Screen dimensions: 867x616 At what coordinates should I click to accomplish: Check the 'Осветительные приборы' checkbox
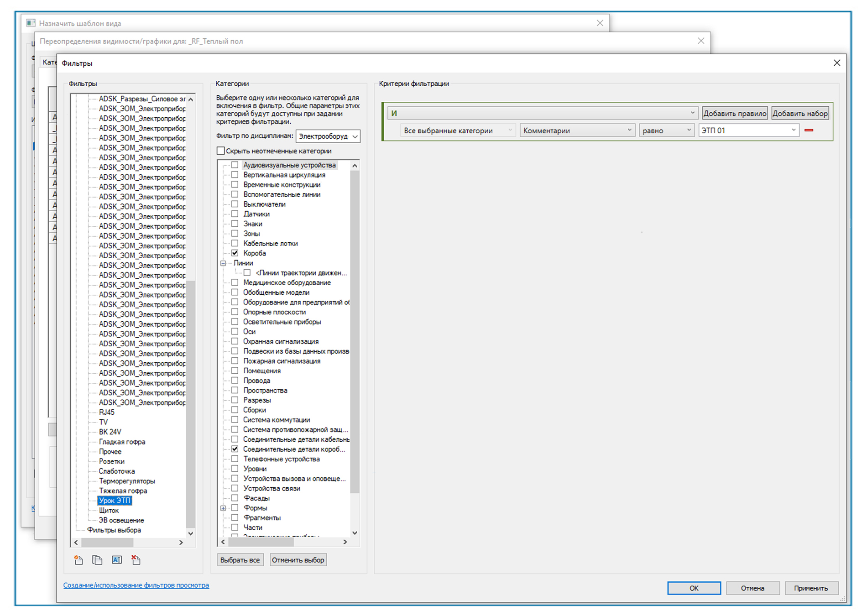[235, 322]
